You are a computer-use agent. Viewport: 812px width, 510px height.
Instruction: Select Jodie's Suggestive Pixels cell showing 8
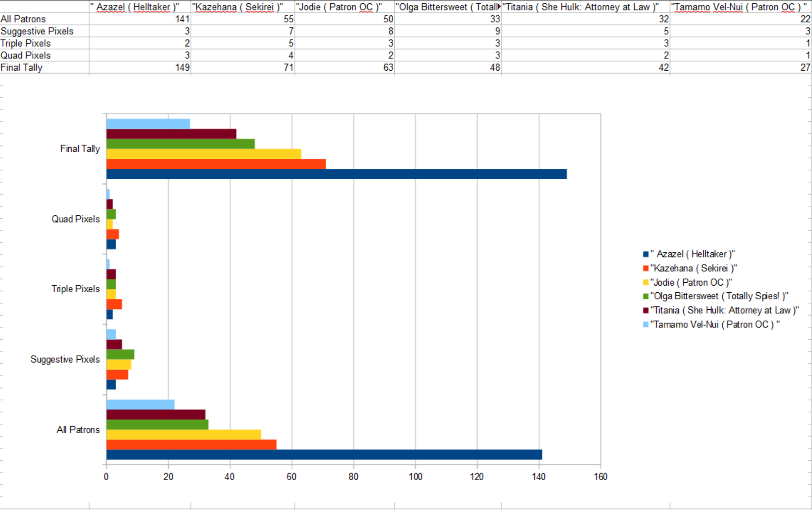(345, 31)
